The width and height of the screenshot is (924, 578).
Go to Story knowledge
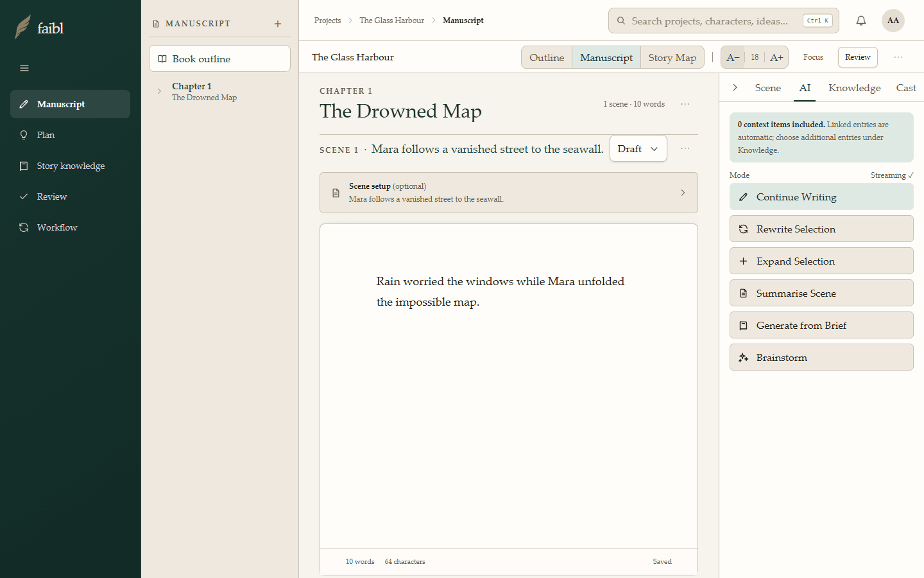70,166
